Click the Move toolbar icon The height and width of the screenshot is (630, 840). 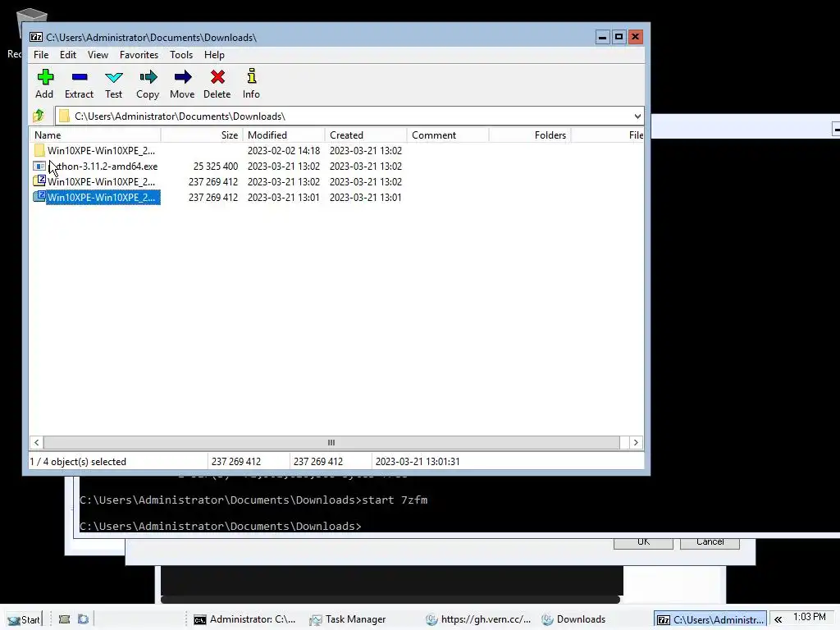(183, 77)
